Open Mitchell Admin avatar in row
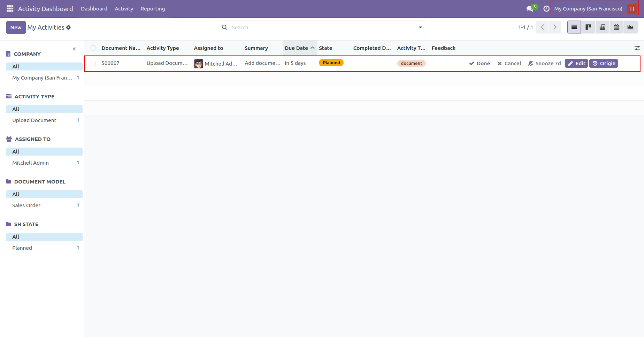 click(x=199, y=63)
